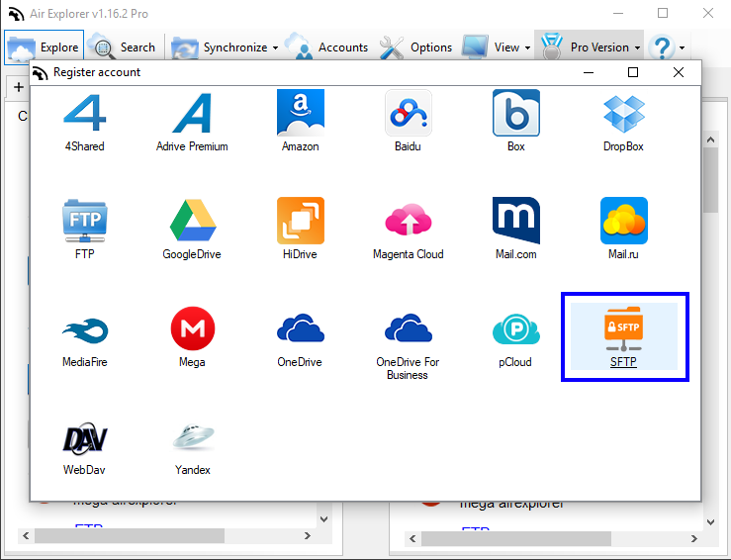Click the right pane horizontal scrollbar thumb

[516, 538]
